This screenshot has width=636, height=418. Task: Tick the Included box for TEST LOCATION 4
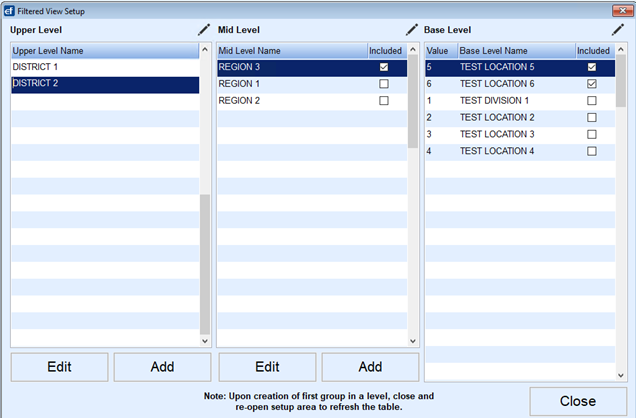click(x=592, y=151)
